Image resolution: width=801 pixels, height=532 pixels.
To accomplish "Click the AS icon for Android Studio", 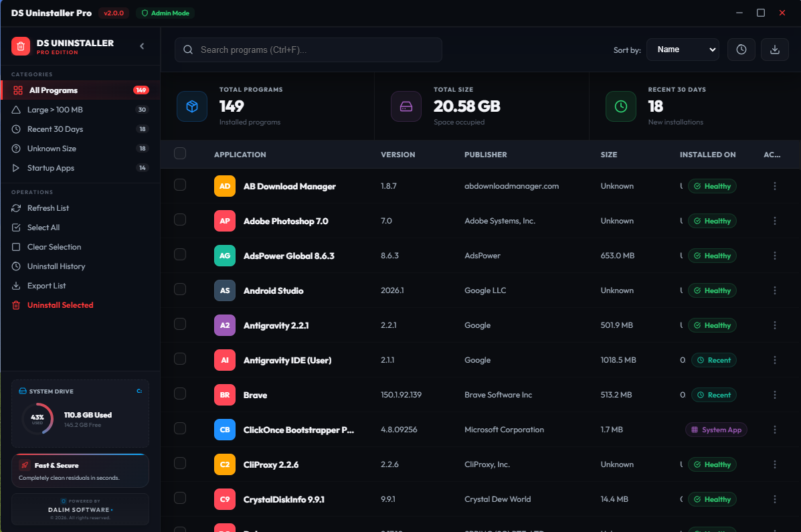I will (225, 290).
